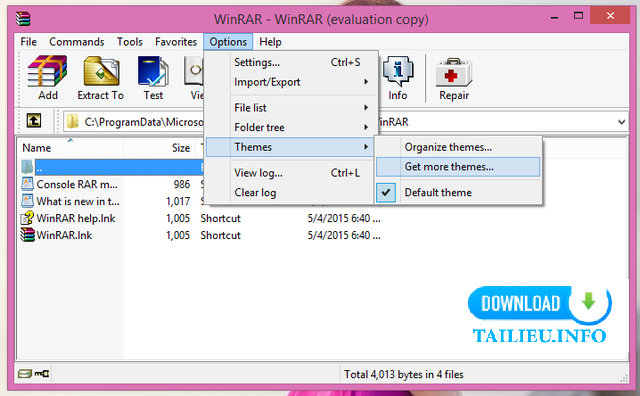Click the Test archive toolbar icon

pyautogui.click(x=153, y=71)
